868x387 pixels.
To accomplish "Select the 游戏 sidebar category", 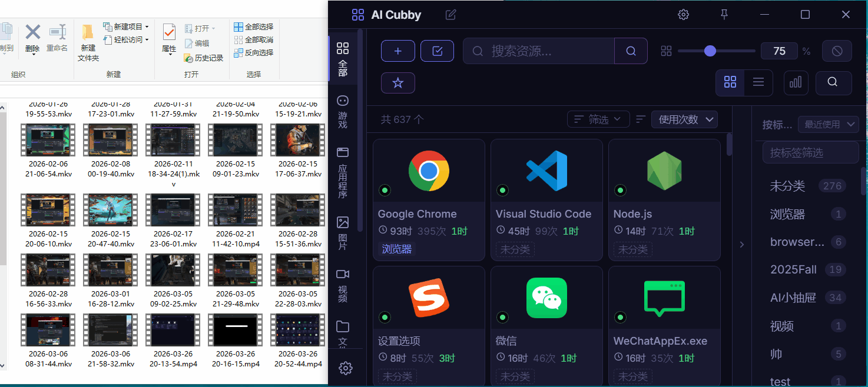I will (x=343, y=112).
